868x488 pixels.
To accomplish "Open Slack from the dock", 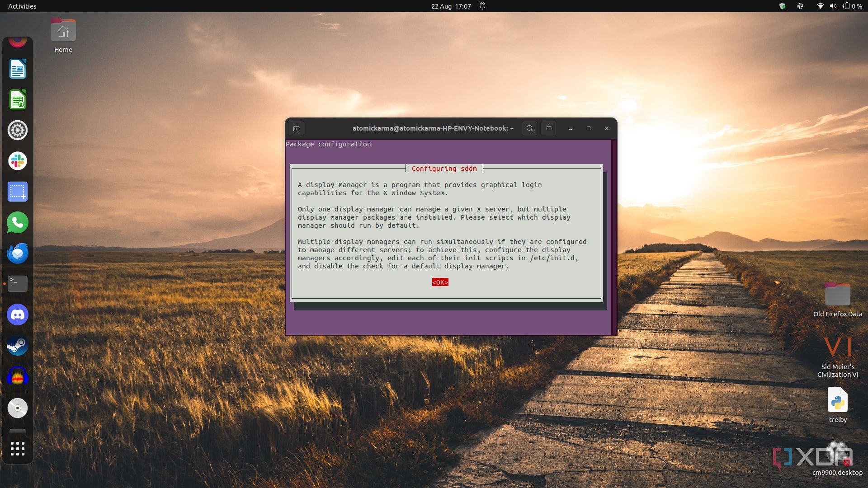I will click(18, 161).
